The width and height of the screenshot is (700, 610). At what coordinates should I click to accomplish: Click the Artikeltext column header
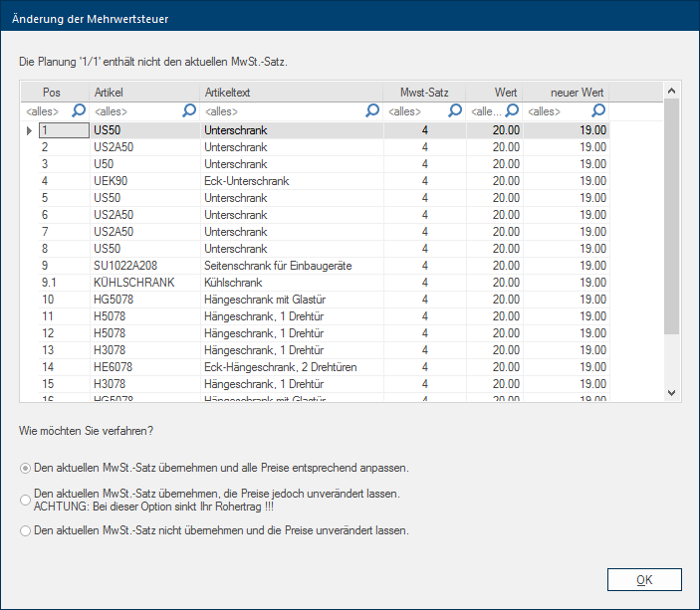(291, 93)
